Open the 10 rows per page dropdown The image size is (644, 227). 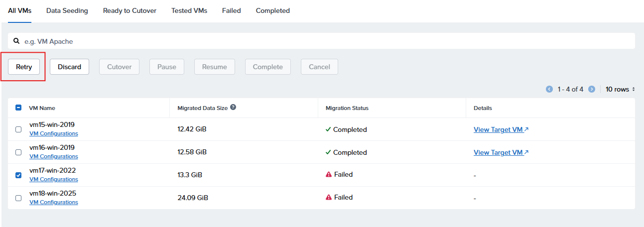[x=620, y=89]
